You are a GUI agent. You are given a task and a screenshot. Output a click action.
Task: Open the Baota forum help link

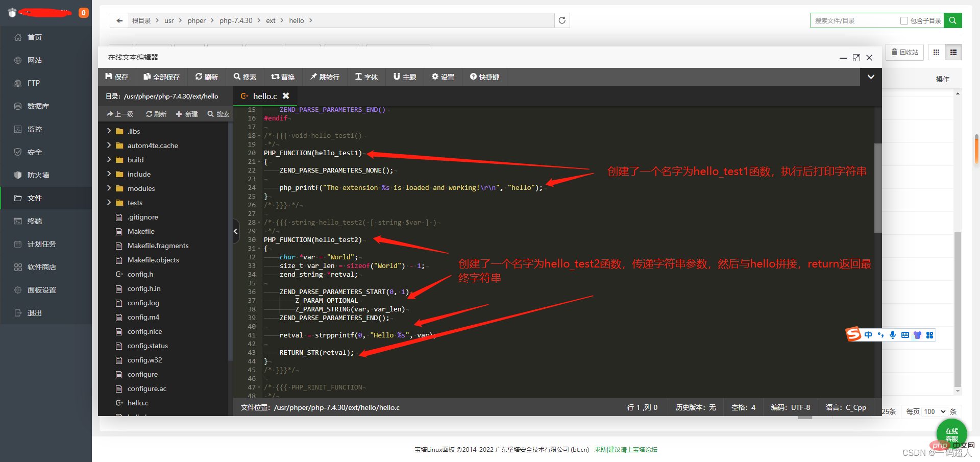(x=626, y=450)
